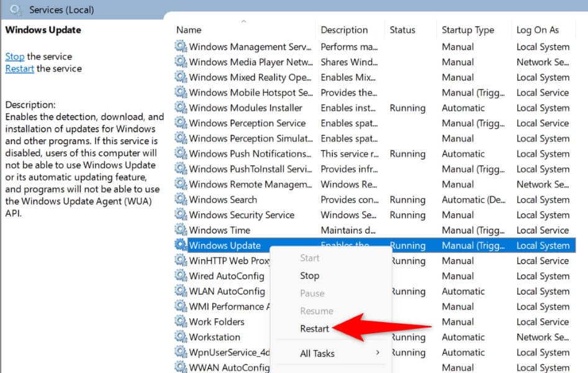
Task: Select the Windows Update service name in list
Action: 225,246
